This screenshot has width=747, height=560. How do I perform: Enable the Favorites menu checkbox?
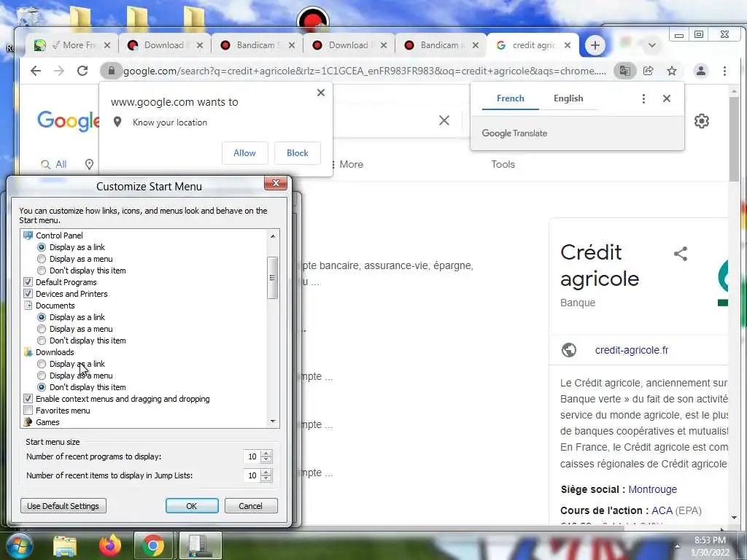click(x=28, y=411)
